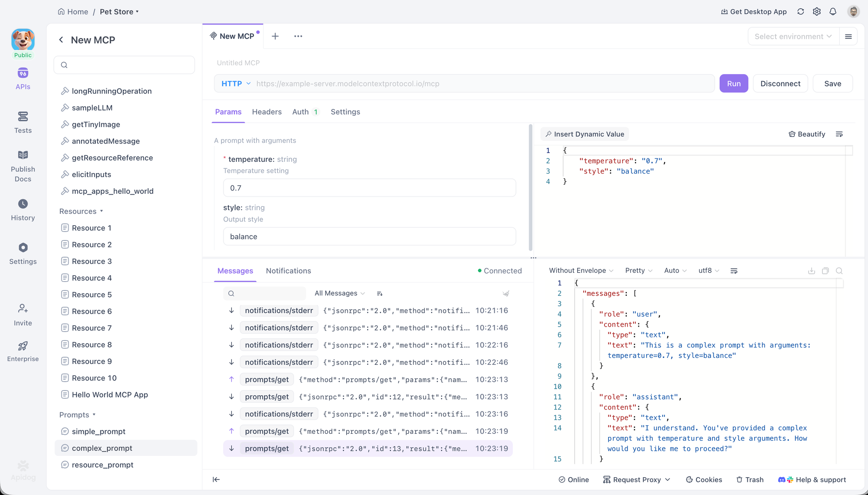The width and height of the screenshot is (868, 495).
Task: Open the Tests sidebar icon
Action: click(23, 122)
